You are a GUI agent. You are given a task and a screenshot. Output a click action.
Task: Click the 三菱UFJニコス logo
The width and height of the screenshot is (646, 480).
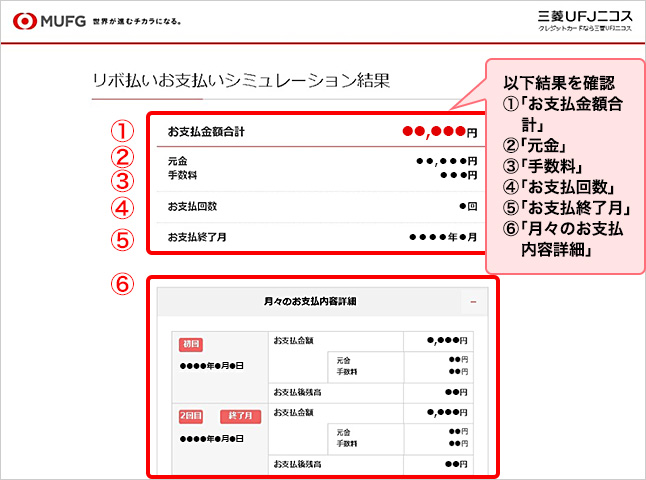581,20
